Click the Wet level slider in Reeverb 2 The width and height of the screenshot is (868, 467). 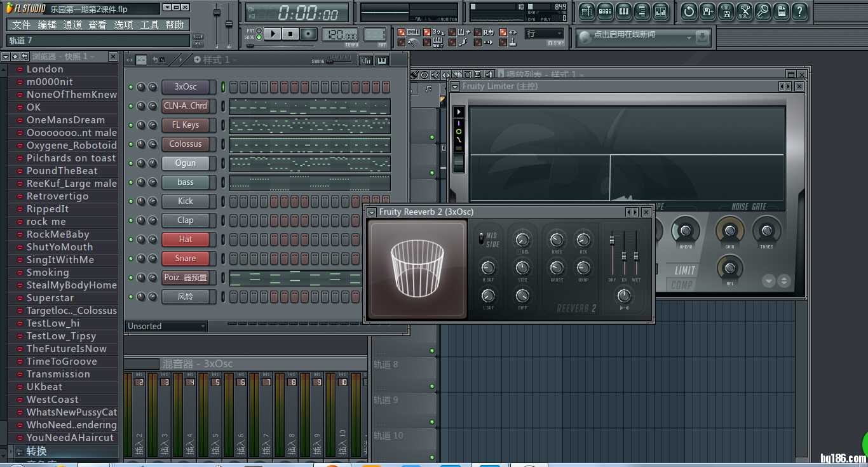point(635,256)
